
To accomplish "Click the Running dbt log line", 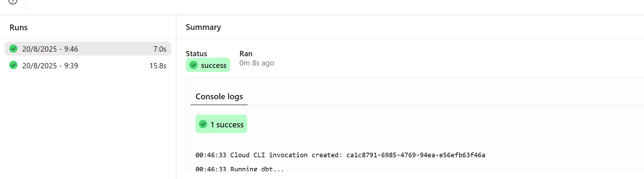I will coord(240,169).
